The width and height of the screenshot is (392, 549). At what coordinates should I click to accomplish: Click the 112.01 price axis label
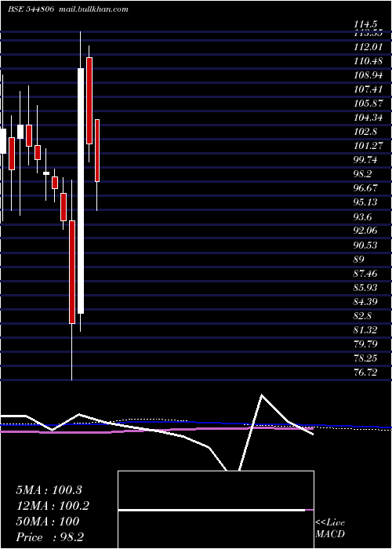(368, 47)
